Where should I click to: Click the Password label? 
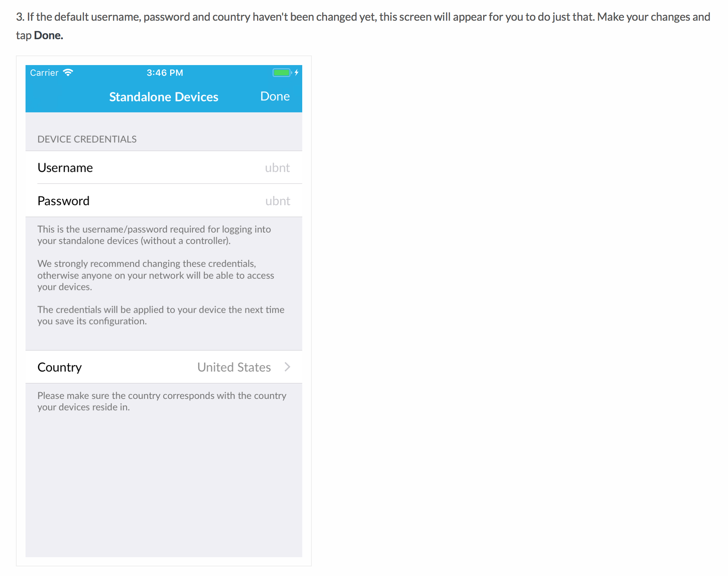64,201
